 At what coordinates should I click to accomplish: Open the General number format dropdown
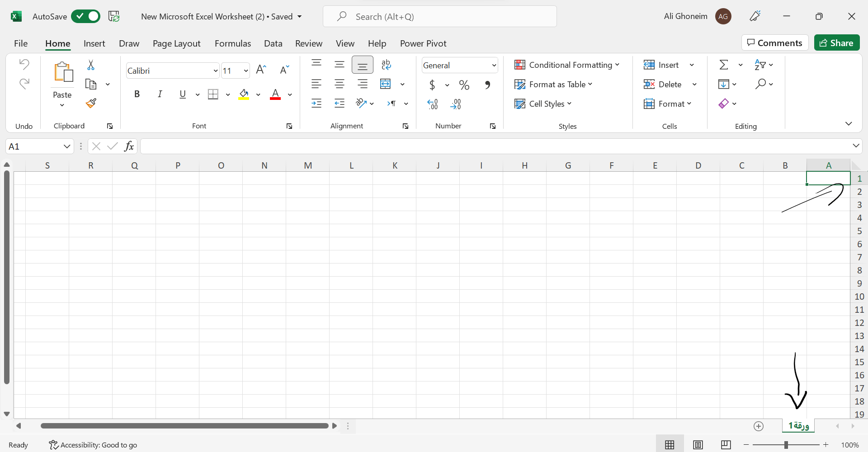(x=494, y=65)
